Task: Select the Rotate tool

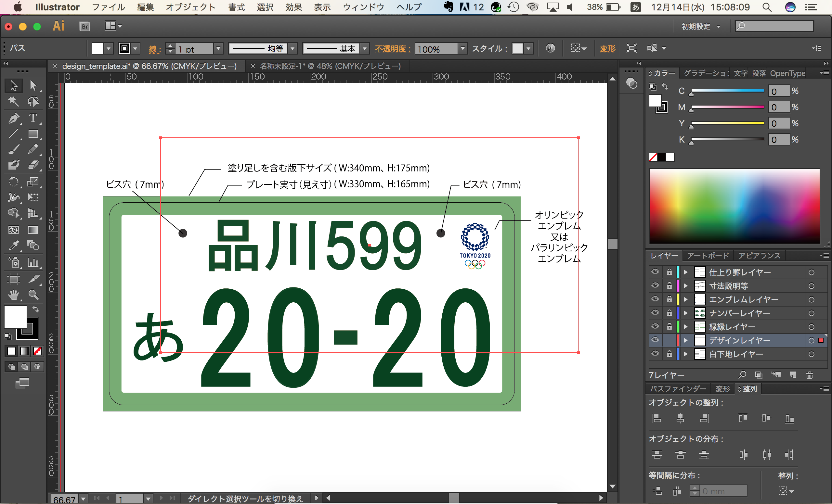Action: (x=14, y=182)
